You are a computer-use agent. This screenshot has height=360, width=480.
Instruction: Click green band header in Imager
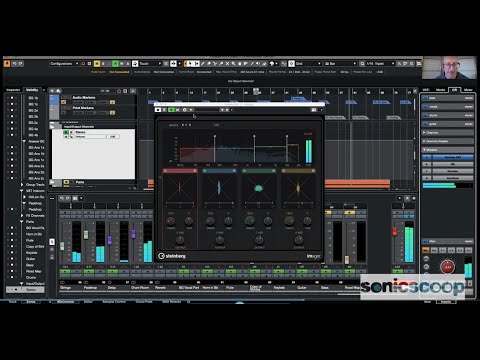tap(259, 171)
